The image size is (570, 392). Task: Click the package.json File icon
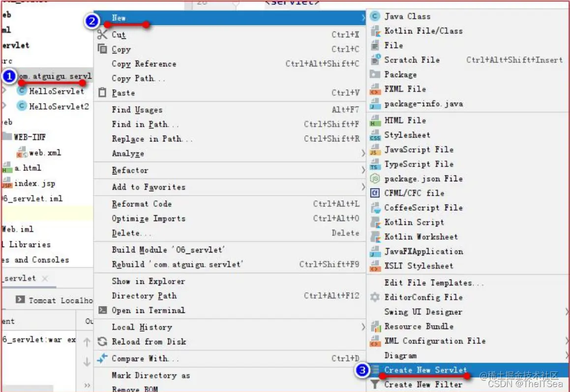pos(375,179)
